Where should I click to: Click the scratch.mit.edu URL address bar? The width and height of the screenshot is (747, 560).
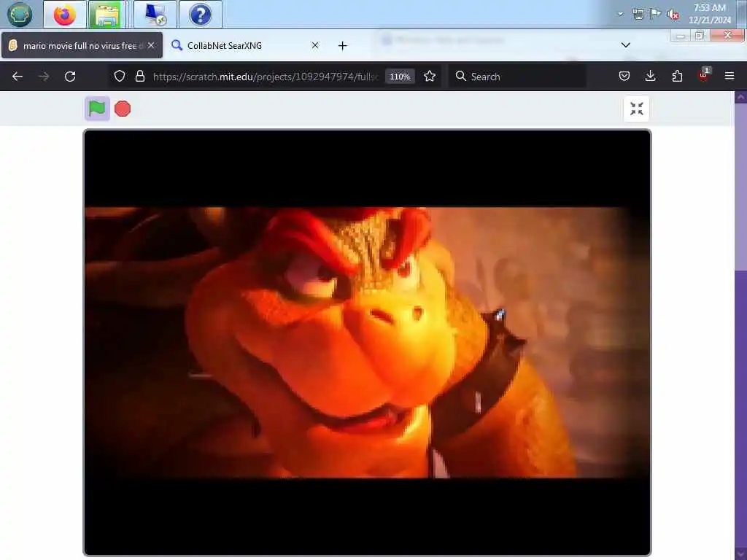265,76
